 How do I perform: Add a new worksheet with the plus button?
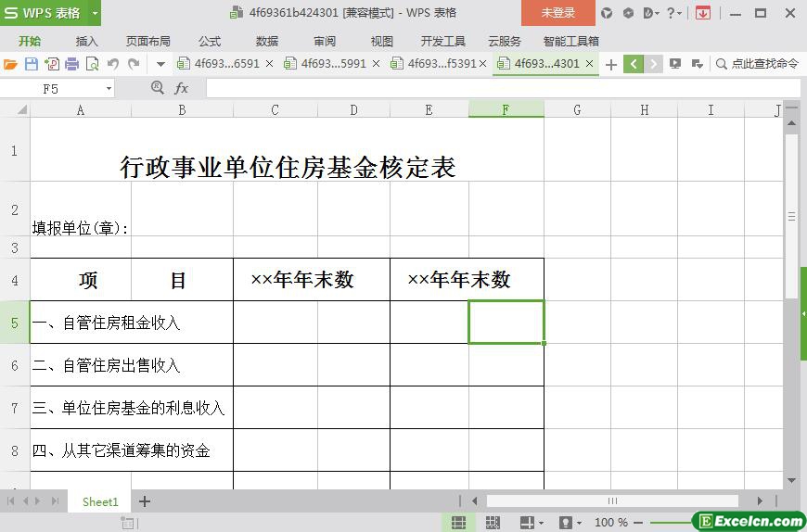pos(145,501)
